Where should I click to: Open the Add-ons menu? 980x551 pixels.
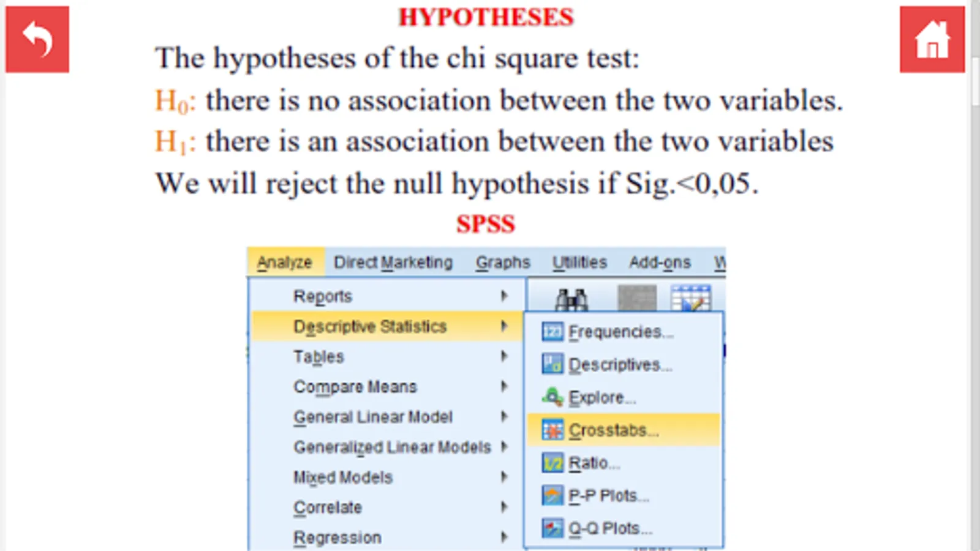660,262
